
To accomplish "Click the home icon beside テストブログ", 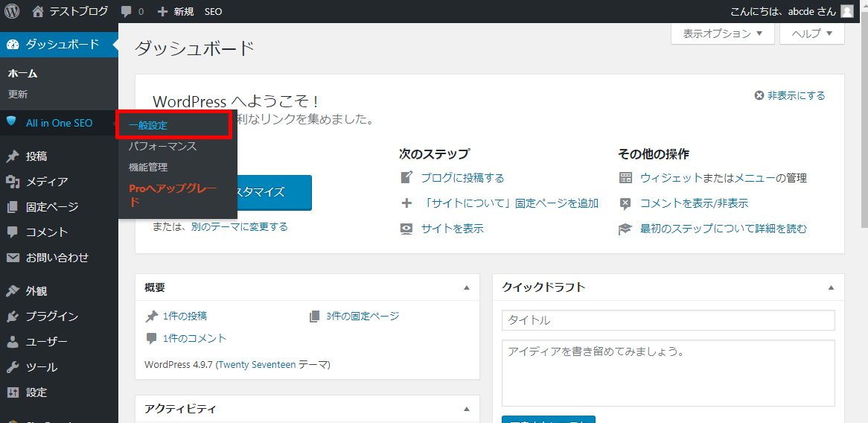I will [x=39, y=11].
